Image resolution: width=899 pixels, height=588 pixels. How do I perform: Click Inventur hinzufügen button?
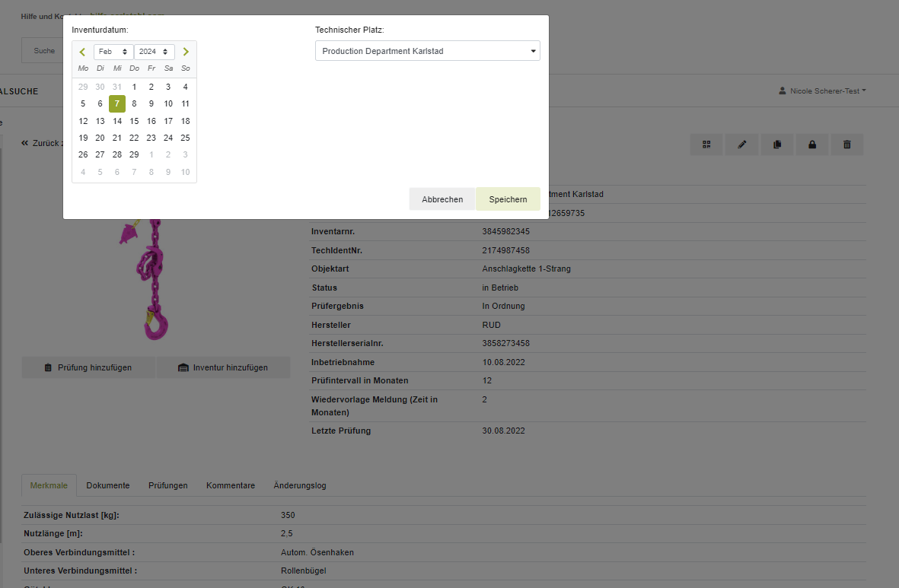(x=223, y=367)
